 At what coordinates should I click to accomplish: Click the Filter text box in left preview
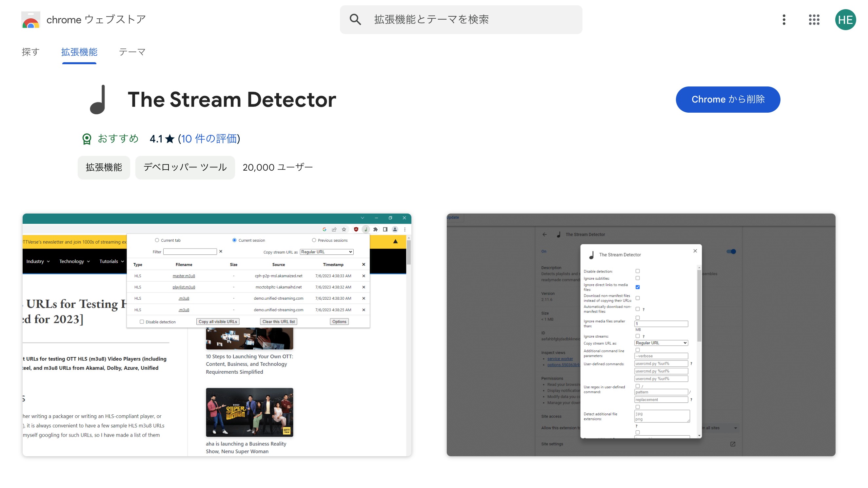[x=190, y=252]
